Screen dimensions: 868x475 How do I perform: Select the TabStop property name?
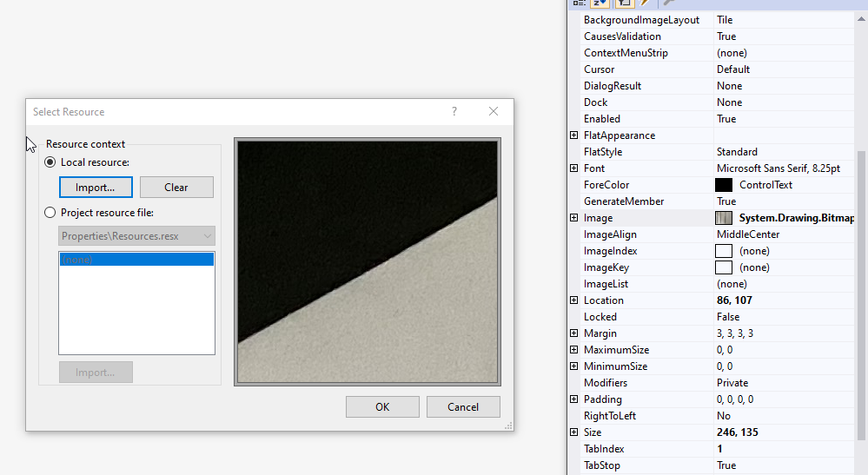(602, 465)
